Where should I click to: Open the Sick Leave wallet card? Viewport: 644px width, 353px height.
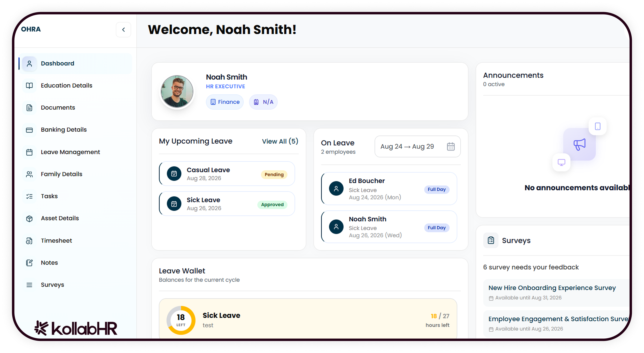click(308, 319)
